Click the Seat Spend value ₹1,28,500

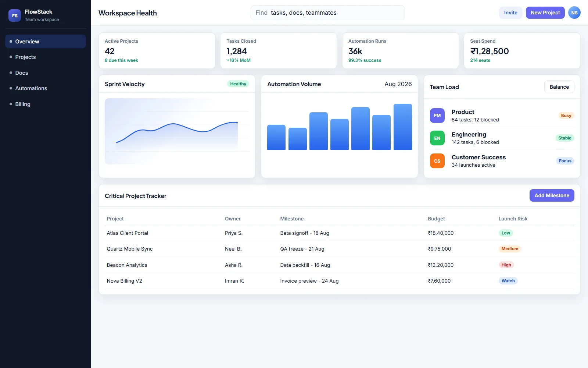click(490, 51)
